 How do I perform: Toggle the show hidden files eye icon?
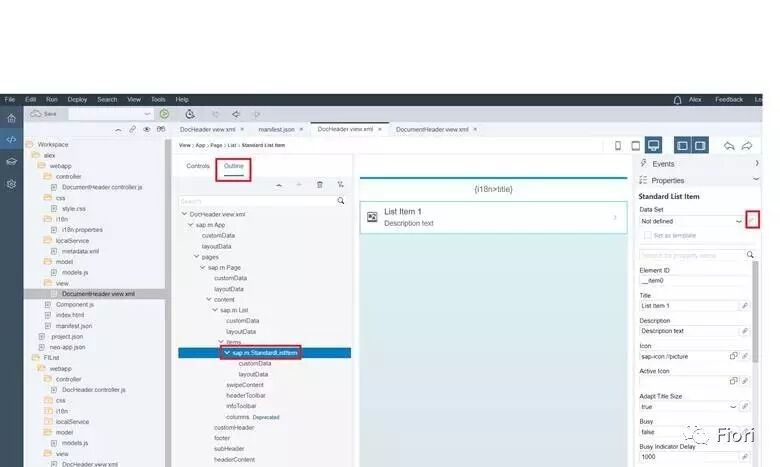coord(147,129)
